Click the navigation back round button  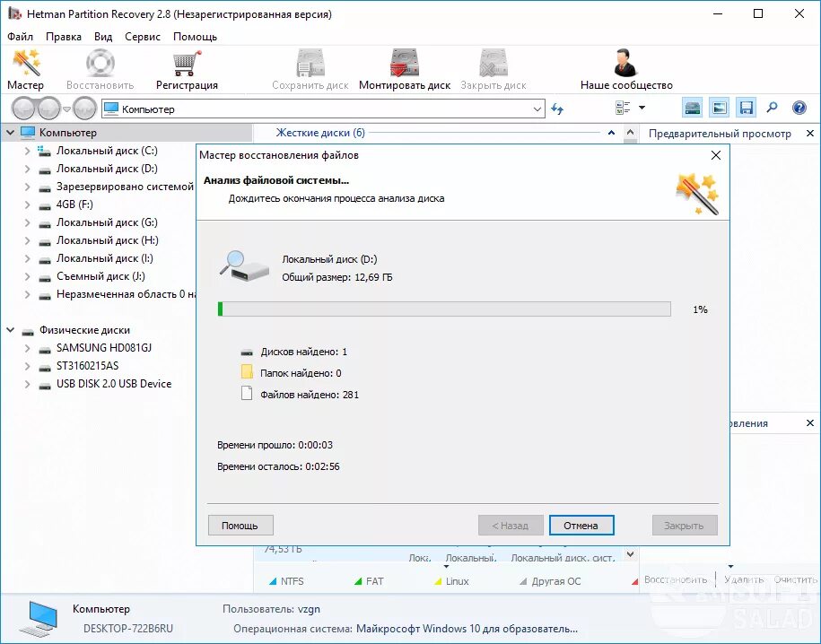(23, 109)
